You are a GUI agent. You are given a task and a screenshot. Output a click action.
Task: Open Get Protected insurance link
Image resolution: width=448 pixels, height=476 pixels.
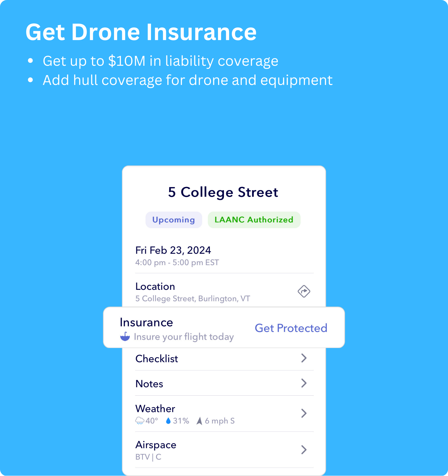tap(291, 328)
